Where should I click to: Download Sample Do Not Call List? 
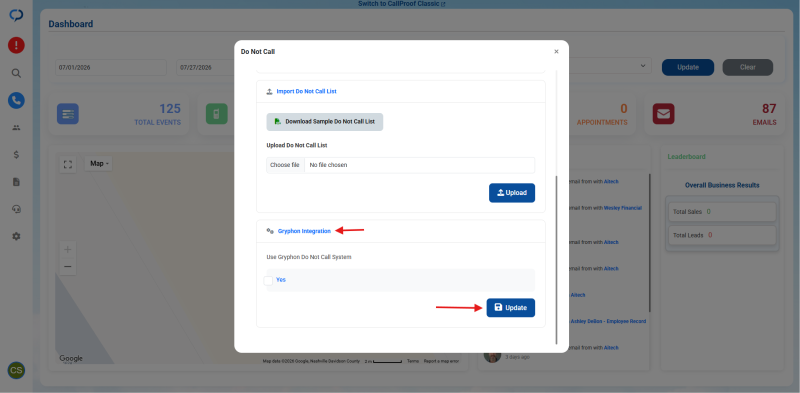tap(324, 122)
